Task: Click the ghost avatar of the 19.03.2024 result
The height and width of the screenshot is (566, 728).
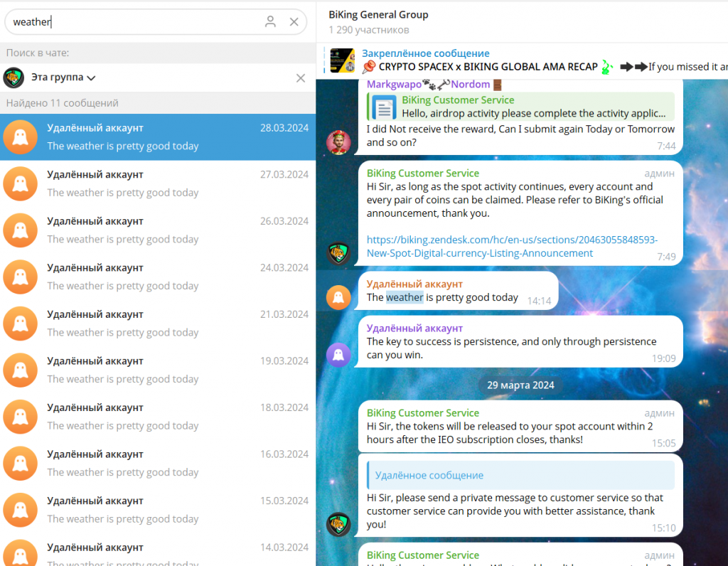Action: click(x=20, y=370)
